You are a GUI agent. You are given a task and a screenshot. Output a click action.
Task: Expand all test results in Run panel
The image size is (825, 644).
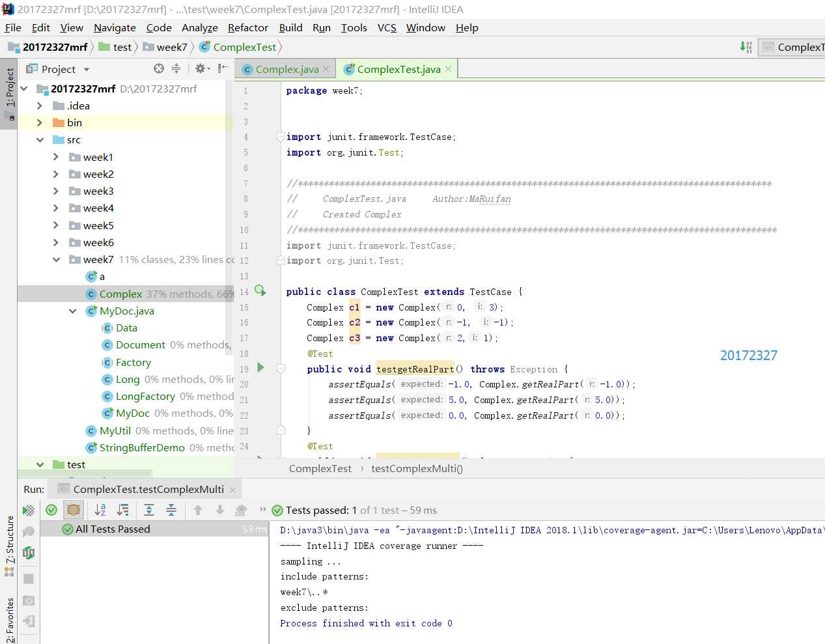148,511
